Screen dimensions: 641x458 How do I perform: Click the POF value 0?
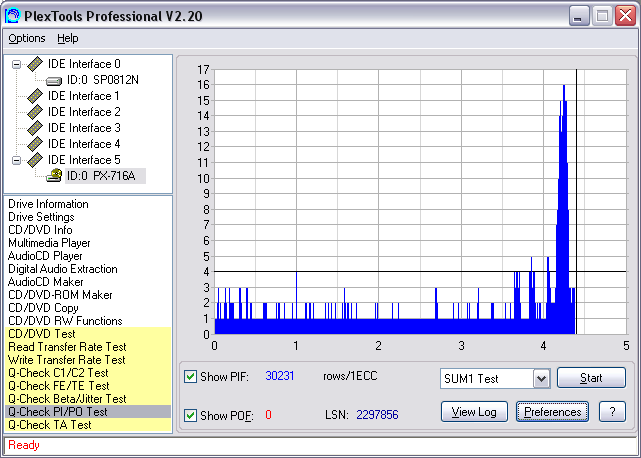268,415
